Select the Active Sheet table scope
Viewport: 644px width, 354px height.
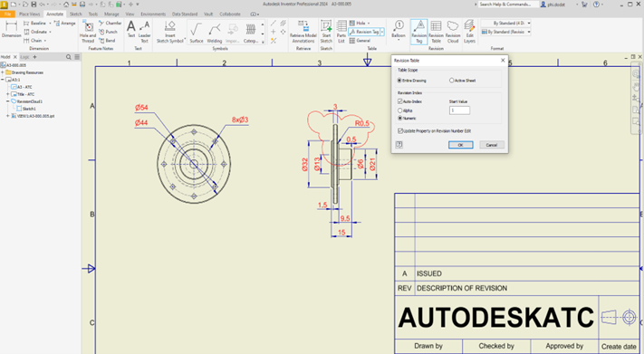(x=463, y=81)
